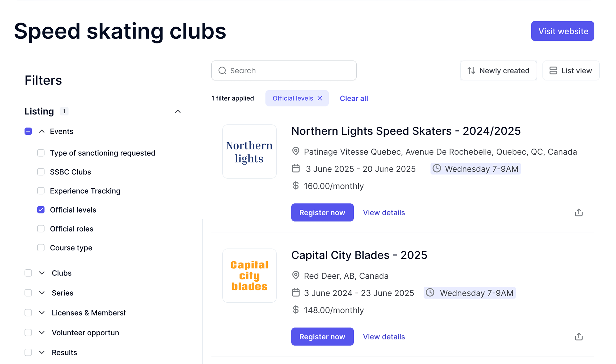Open the Newly created sort dropdown
Image resolution: width=616 pixels, height=364 pixels.
[x=499, y=71]
